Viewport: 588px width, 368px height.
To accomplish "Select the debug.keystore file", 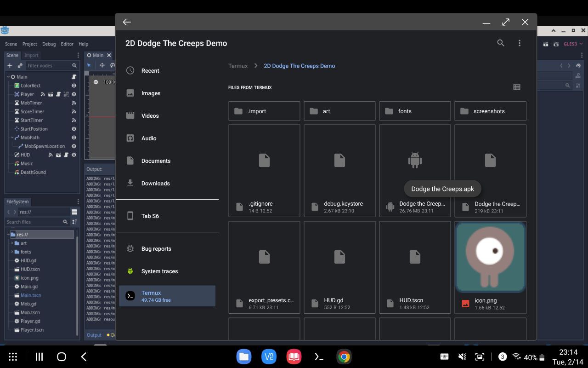I will pyautogui.click(x=339, y=171).
